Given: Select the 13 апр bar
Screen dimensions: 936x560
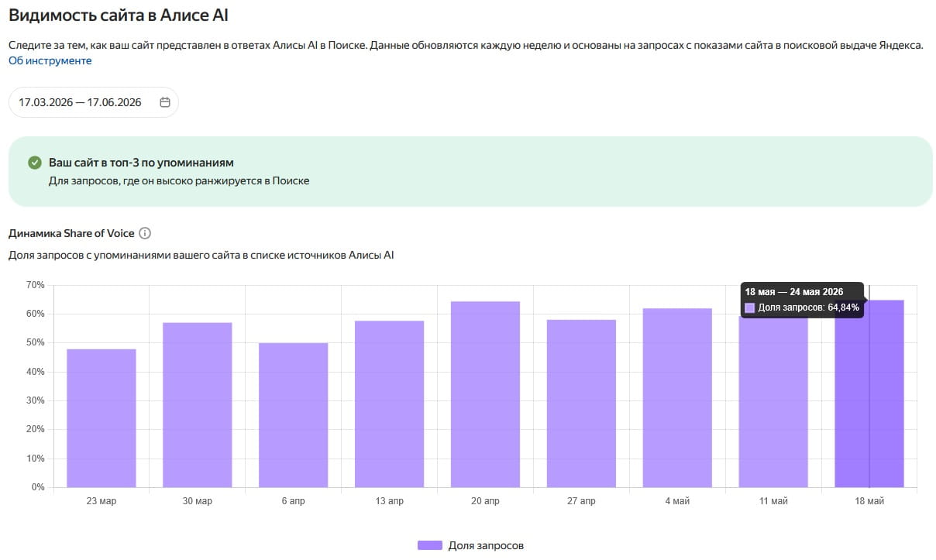Looking at the screenshot, I should [389, 404].
